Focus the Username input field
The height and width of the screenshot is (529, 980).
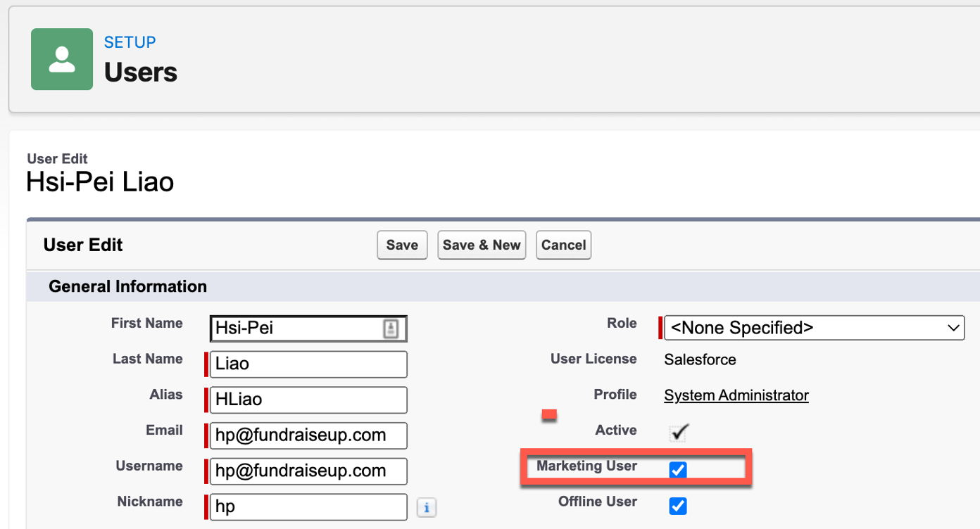308,471
